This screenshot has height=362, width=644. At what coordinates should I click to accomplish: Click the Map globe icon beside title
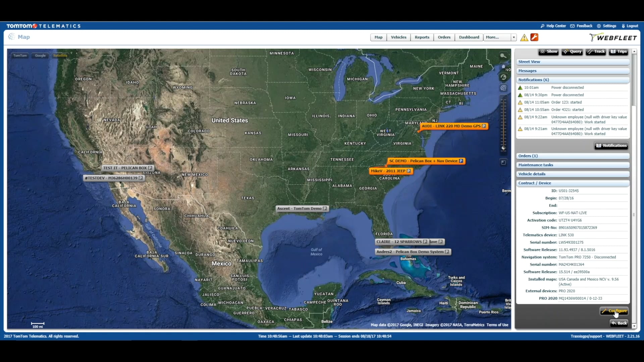tap(11, 37)
